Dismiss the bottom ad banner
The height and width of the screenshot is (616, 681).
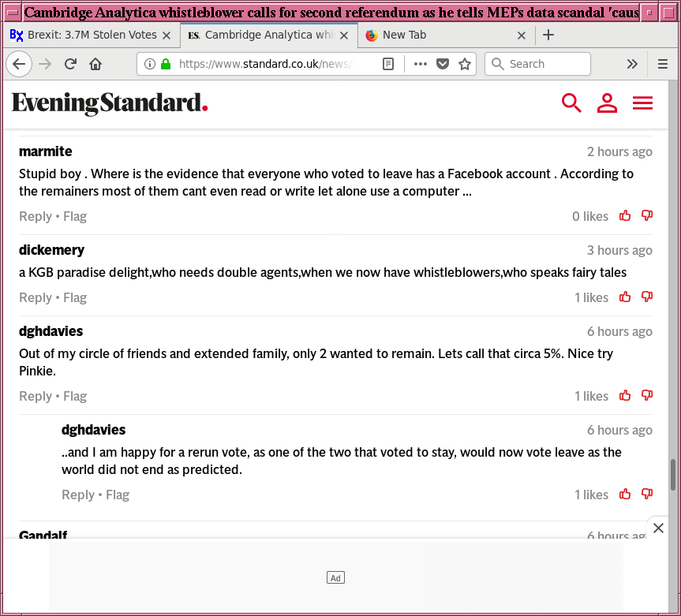coord(658,528)
